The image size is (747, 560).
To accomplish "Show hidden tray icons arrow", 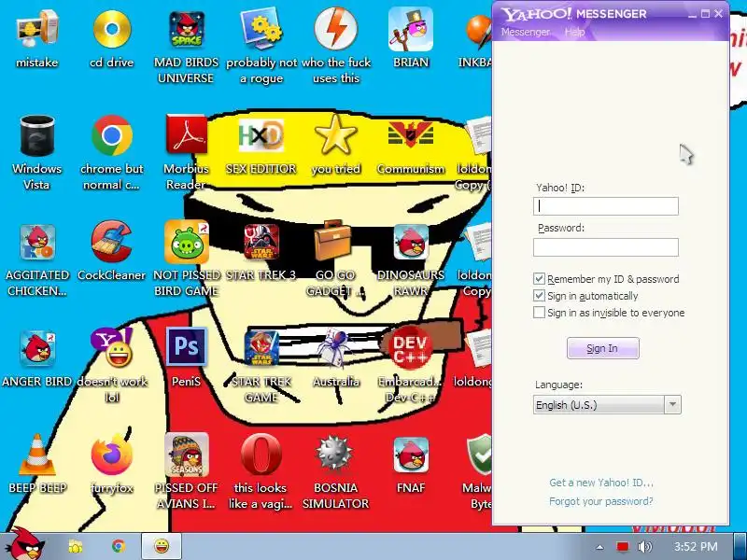I will (x=599, y=547).
